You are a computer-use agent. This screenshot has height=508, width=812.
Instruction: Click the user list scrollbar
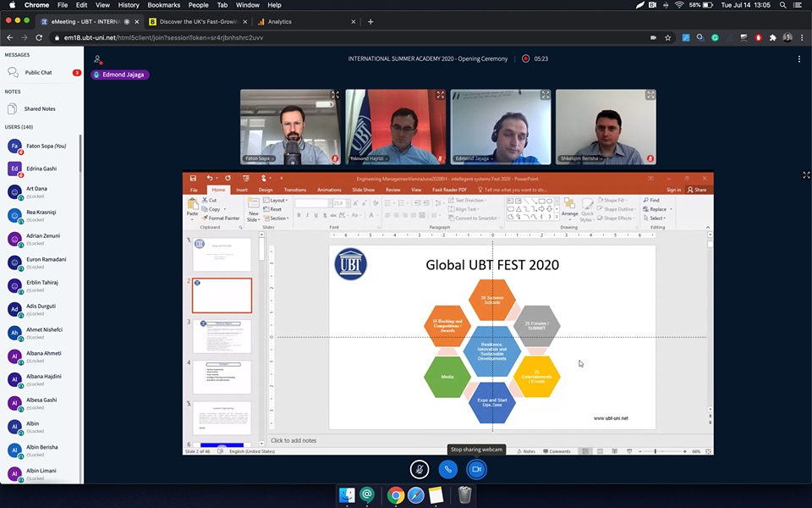click(80, 153)
